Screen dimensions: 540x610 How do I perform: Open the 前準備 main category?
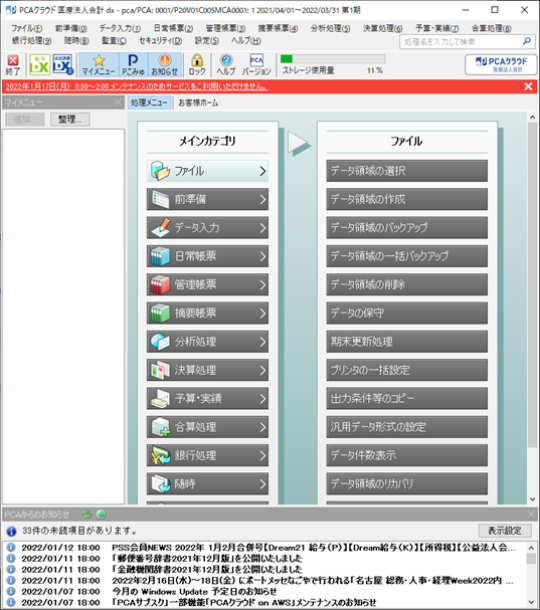click(208, 199)
